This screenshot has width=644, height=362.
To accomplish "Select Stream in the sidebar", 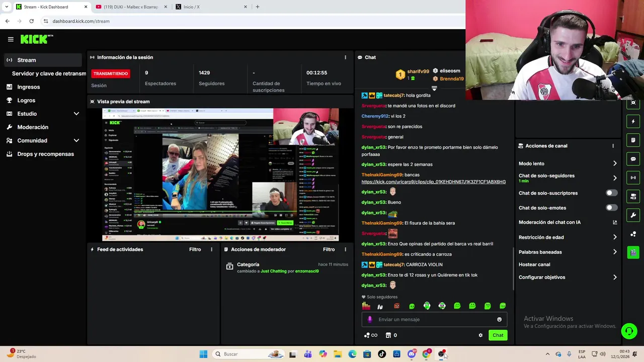I will [x=43, y=60].
